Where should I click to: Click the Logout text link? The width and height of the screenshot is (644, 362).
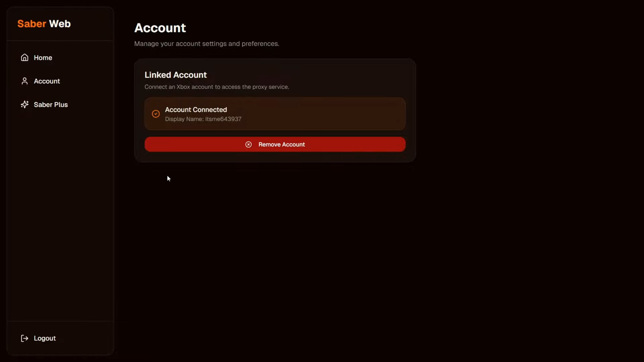tap(45, 338)
